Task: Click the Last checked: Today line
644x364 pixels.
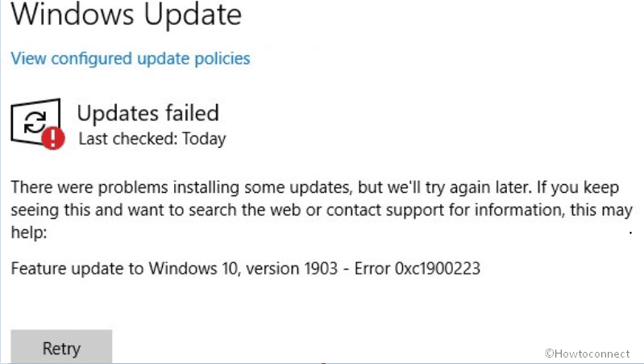Action: [152, 139]
